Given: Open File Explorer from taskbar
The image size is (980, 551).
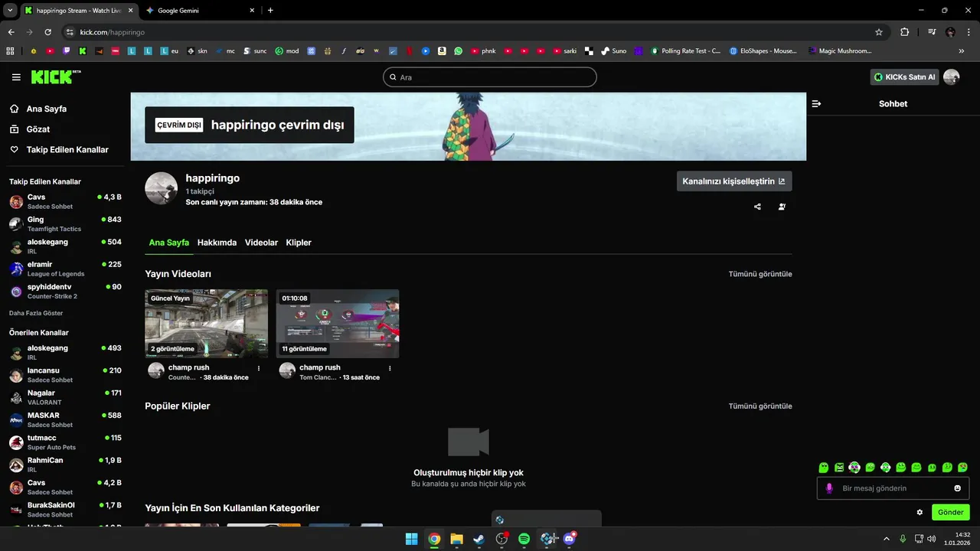Looking at the screenshot, I should point(456,539).
